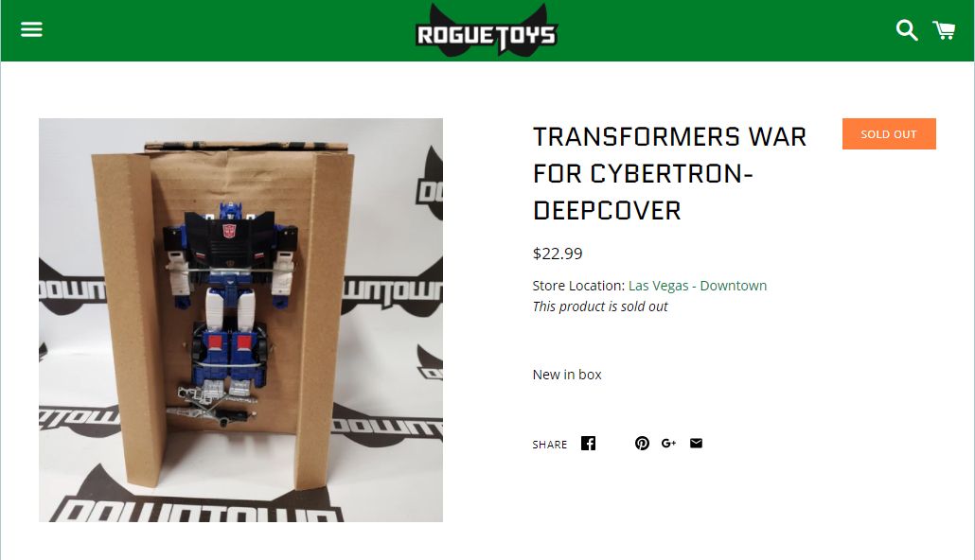Open the site search magnifier
Image resolution: width=975 pixels, height=560 pixels.
907,30
